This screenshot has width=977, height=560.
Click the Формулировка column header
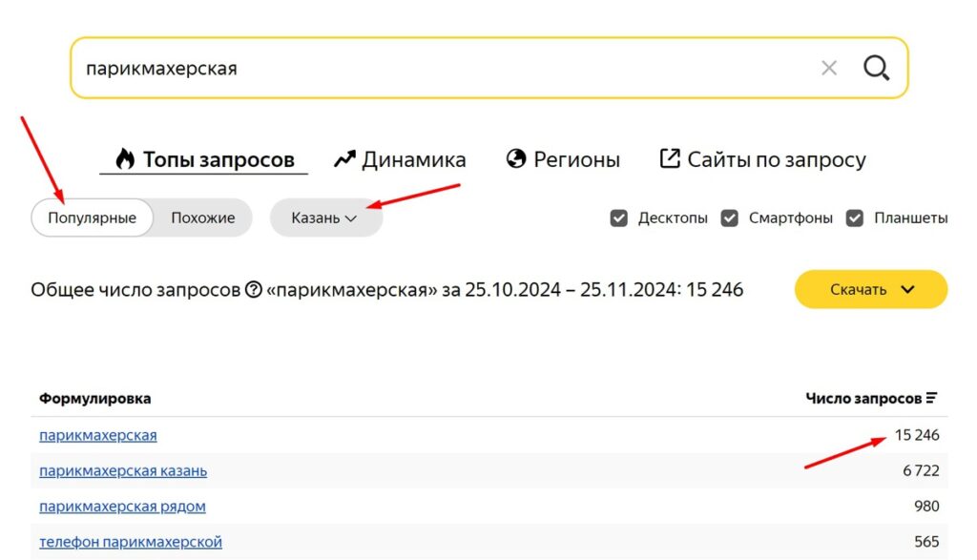[x=94, y=398]
